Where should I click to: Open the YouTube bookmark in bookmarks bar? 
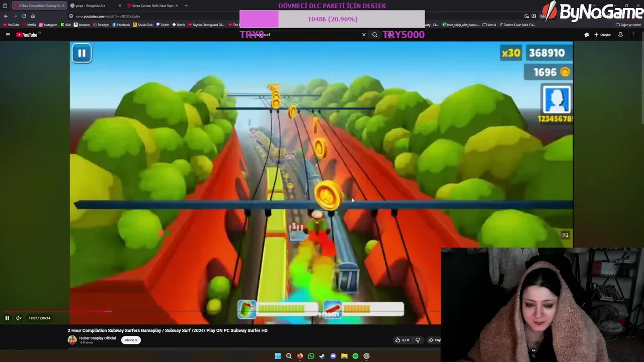[11, 25]
